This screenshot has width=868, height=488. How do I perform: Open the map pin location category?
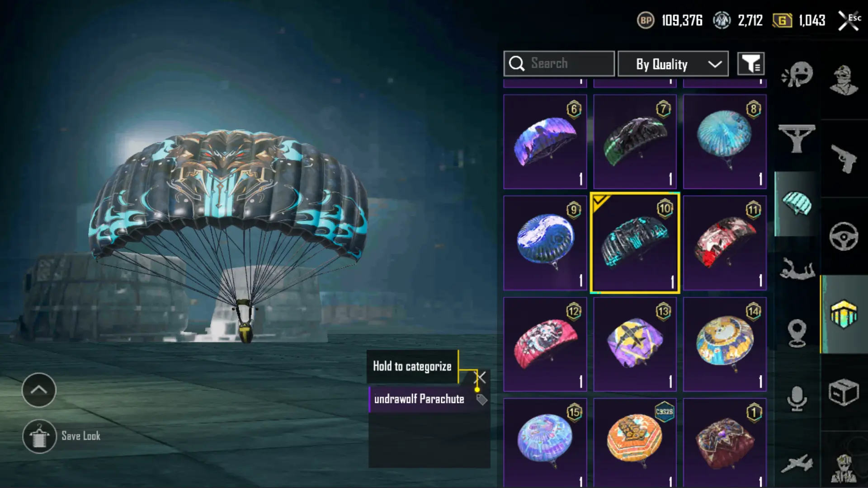[x=797, y=333]
